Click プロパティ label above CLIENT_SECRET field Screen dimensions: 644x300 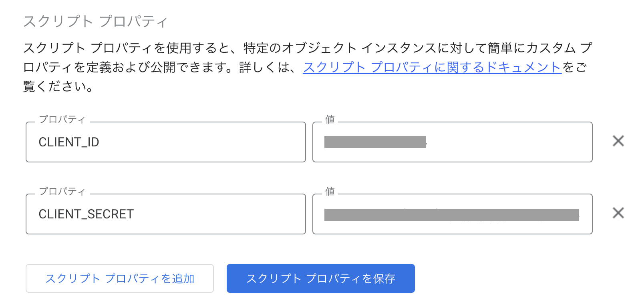pyautogui.click(x=62, y=192)
